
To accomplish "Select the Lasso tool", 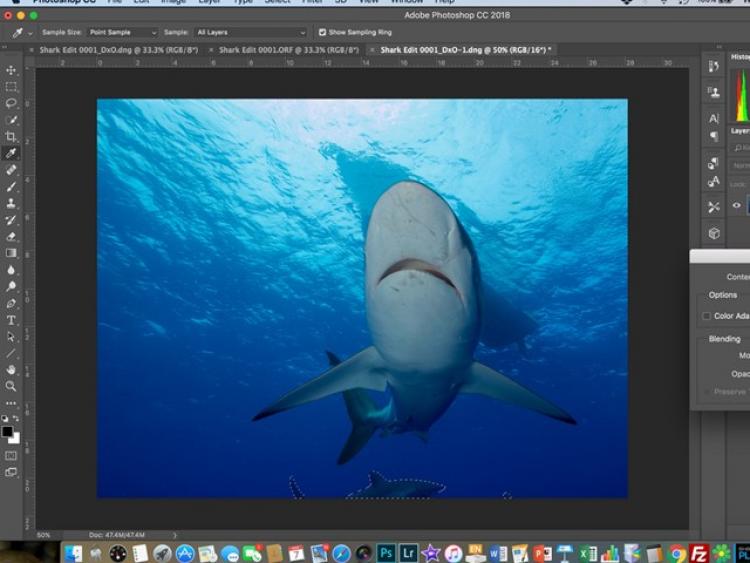I will pyautogui.click(x=11, y=103).
